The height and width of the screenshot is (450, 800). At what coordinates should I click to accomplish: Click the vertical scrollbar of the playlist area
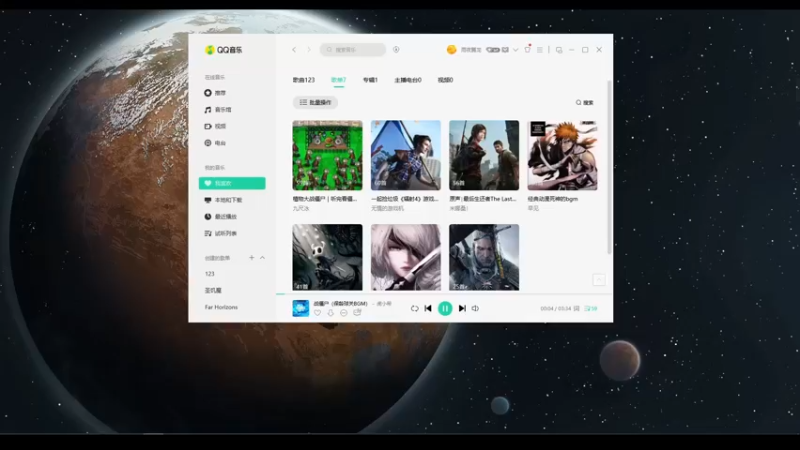[609, 167]
